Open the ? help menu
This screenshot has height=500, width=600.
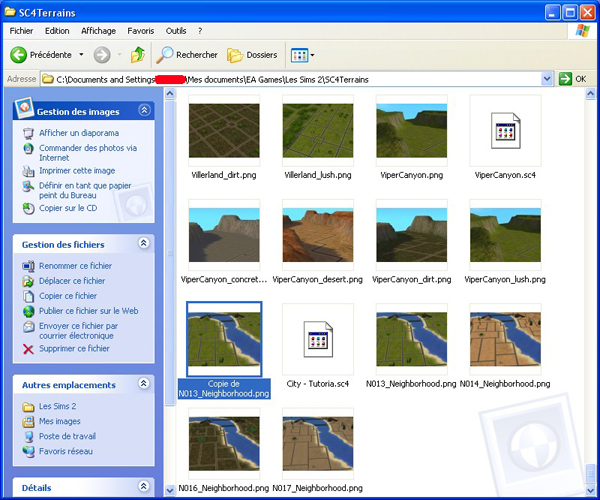tap(200, 31)
